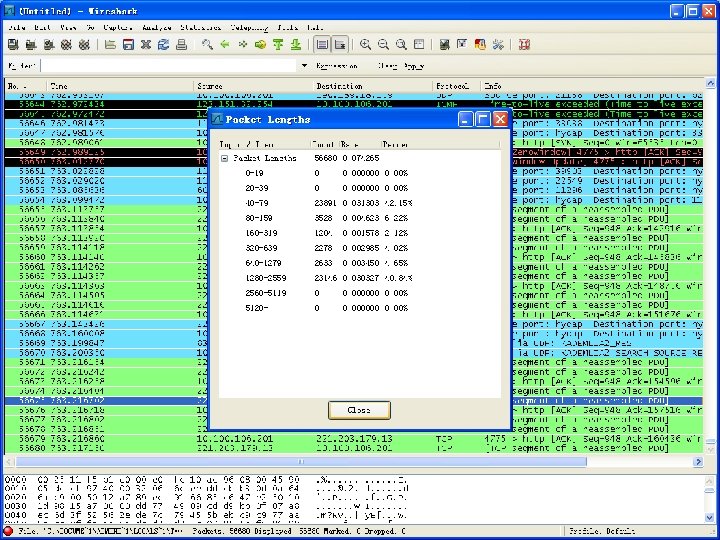Open the Preferences tools icon in the toolbar

497,45
